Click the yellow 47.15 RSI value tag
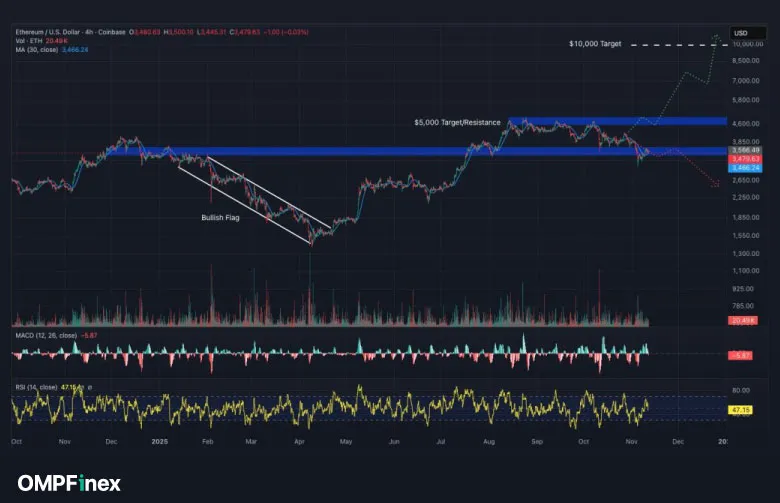 pos(741,410)
